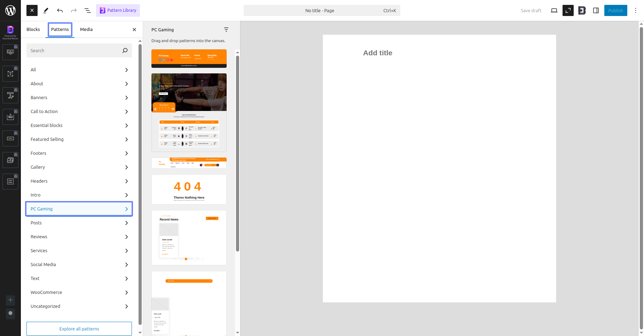644x336 pixels.
Task: Insert the gamer hero banner pattern
Action: (x=189, y=113)
